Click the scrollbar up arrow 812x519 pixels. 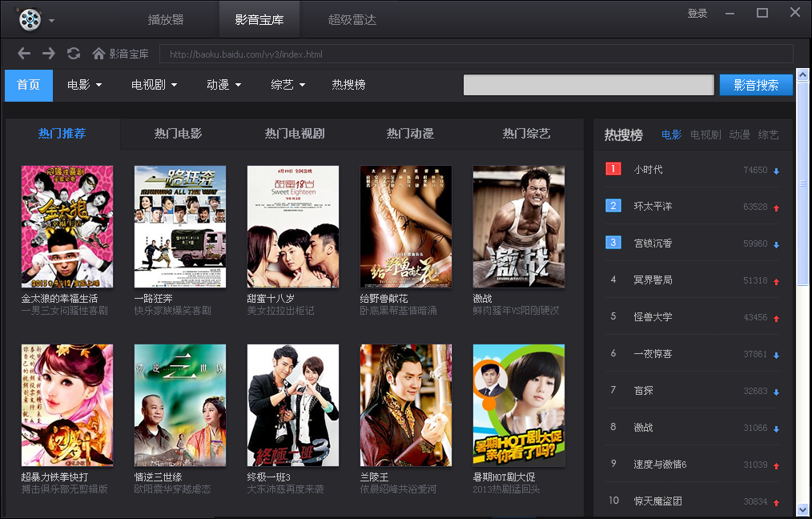coord(802,75)
